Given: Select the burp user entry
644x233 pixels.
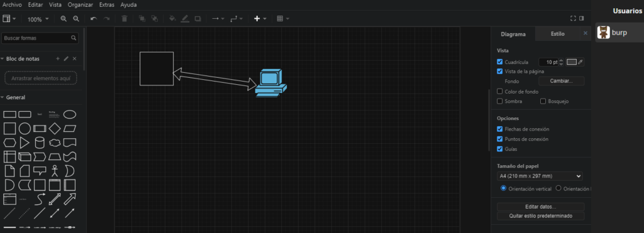Looking at the screenshot, I should (619, 33).
